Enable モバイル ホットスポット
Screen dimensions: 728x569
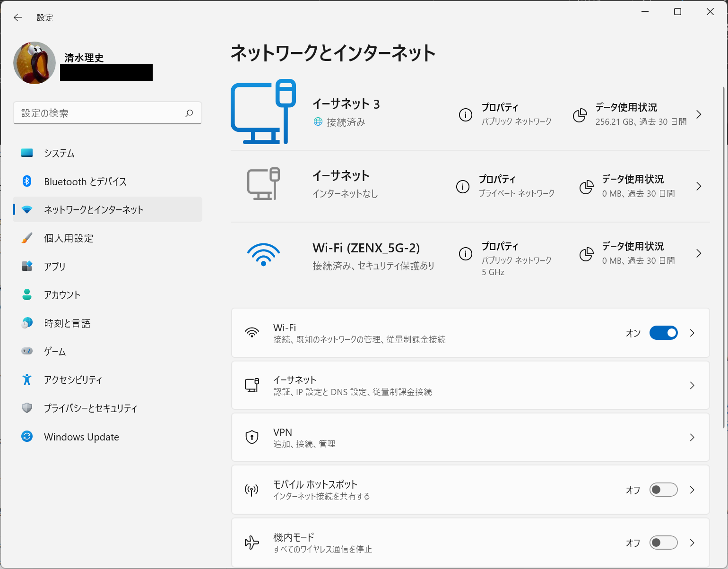pyautogui.click(x=663, y=490)
